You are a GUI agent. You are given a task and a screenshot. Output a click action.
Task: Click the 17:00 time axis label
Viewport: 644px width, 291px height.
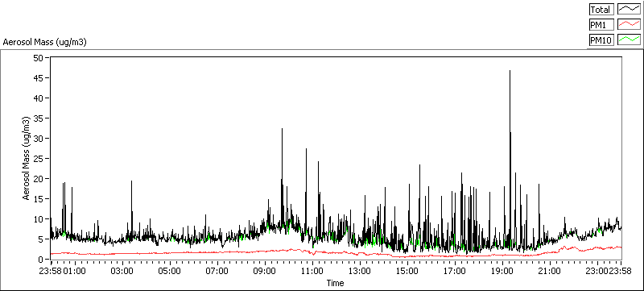point(455,272)
